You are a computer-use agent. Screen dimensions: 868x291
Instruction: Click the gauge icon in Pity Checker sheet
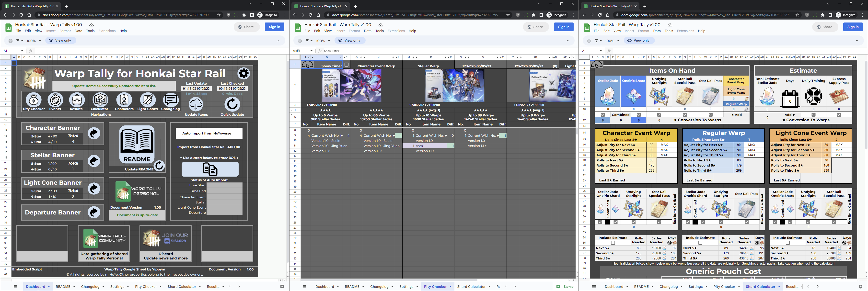pos(308,64)
